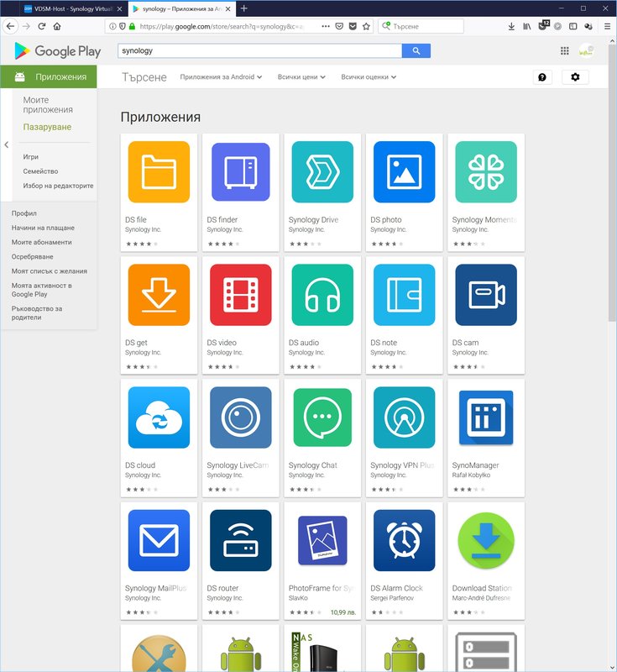Viewport: 617px width, 672px height.
Task: Open the Synology LiveCam app icon
Action: coord(241,417)
